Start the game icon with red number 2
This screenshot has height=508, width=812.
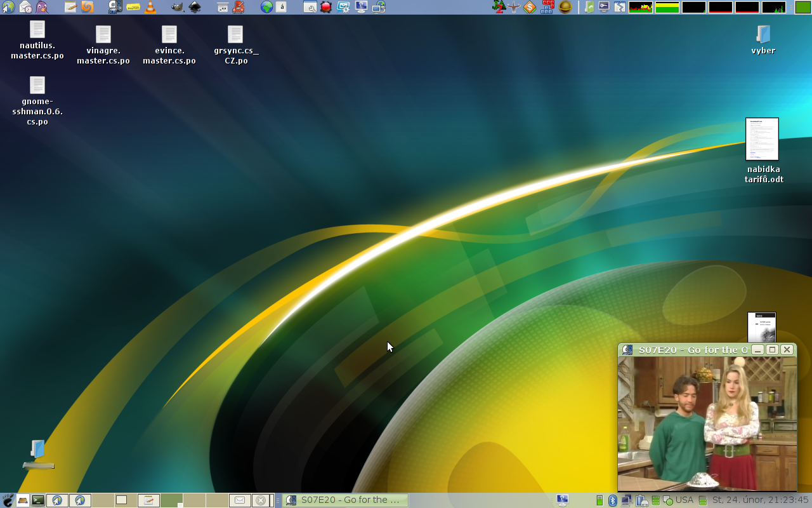[x=499, y=7]
